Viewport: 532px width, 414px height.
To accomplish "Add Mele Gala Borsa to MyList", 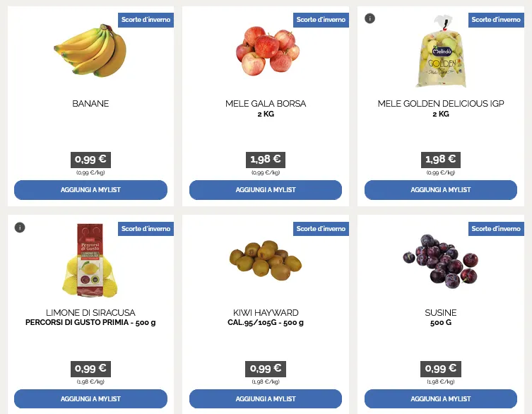I will [x=266, y=190].
